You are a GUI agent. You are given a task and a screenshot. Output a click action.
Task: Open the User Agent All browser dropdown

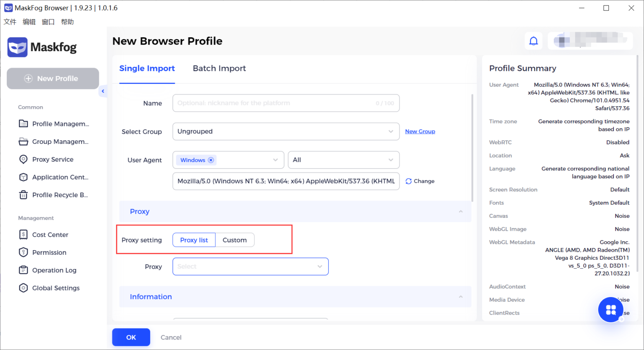pyautogui.click(x=344, y=160)
